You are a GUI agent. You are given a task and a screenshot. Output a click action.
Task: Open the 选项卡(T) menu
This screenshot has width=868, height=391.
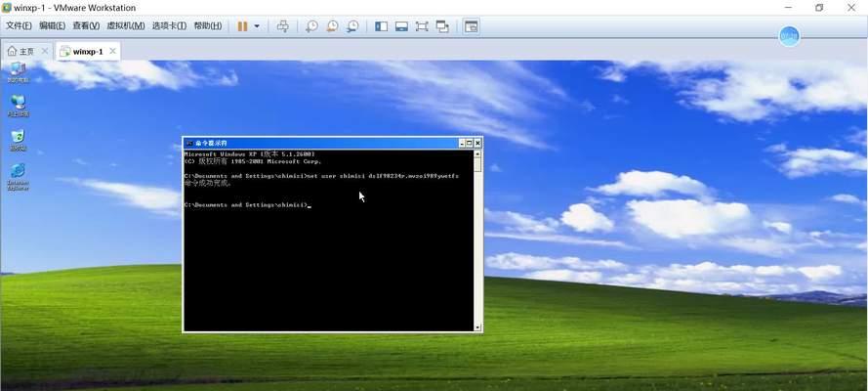pos(169,26)
